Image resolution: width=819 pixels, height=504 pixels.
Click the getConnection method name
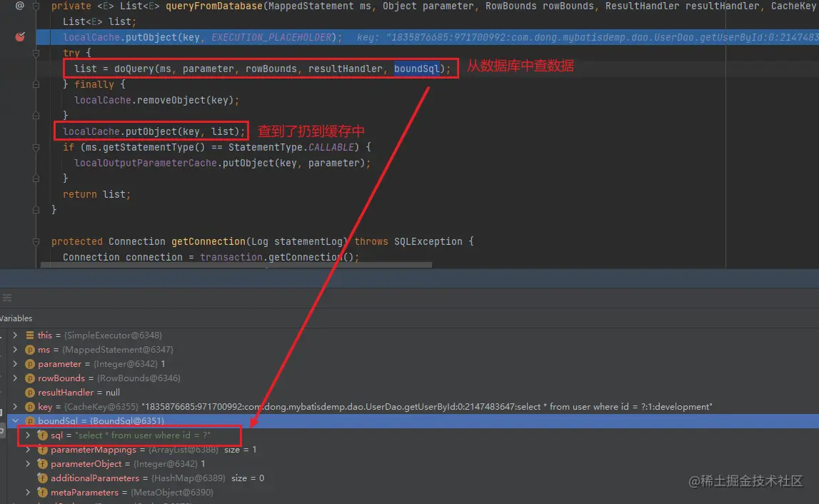(x=208, y=241)
